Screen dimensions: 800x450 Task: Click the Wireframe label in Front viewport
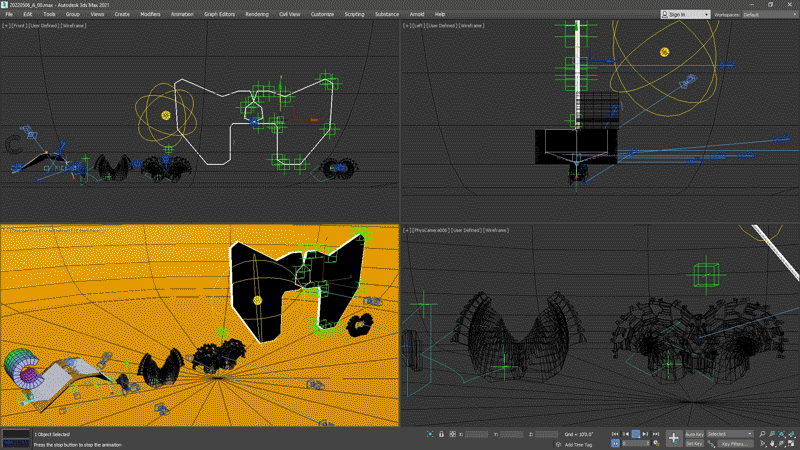point(73,26)
